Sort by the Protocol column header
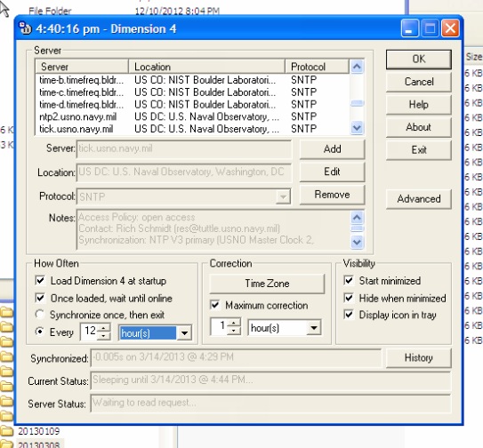The image size is (483, 448). [x=317, y=67]
